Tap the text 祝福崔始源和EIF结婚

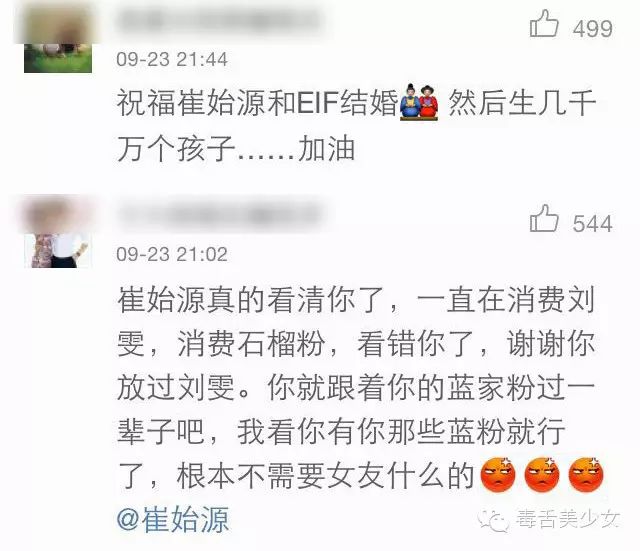(258, 102)
